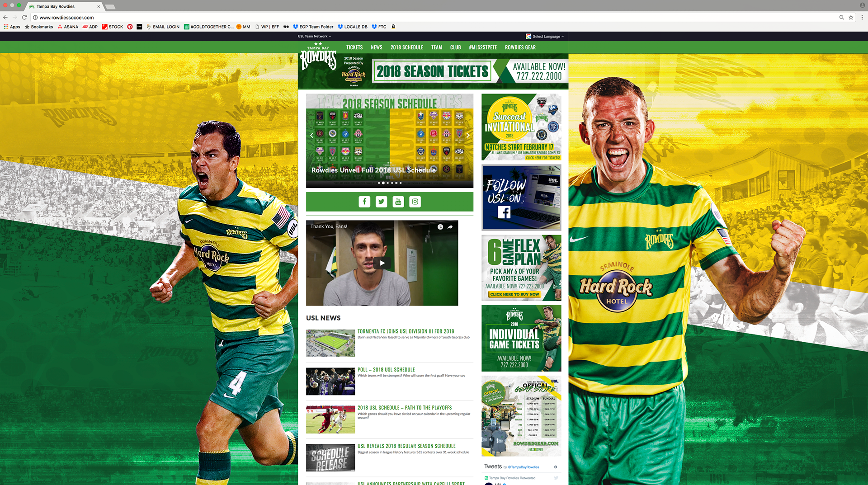868x485 pixels.
Task: Open the TEAM menu
Action: coord(437,47)
